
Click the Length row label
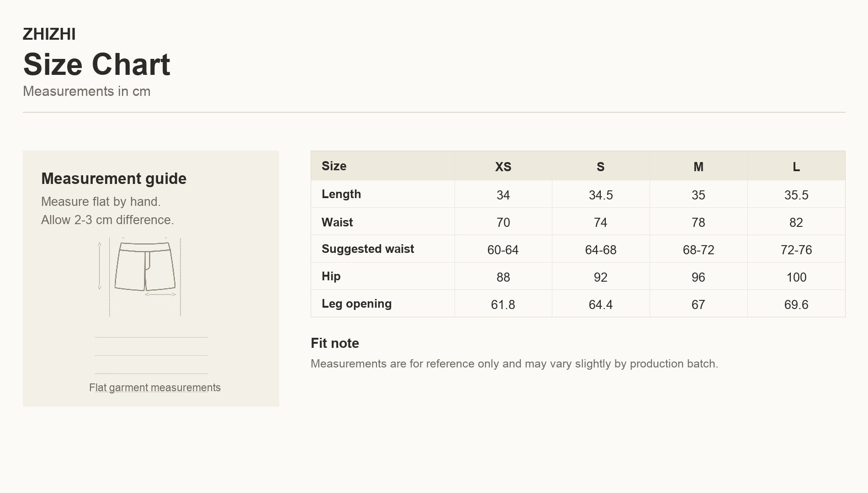[341, 194]
